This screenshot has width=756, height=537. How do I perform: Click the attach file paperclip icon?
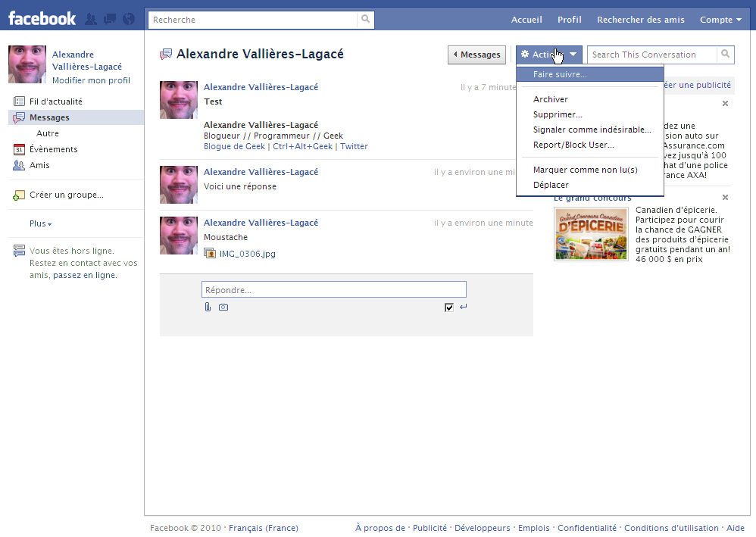(208, 307)
